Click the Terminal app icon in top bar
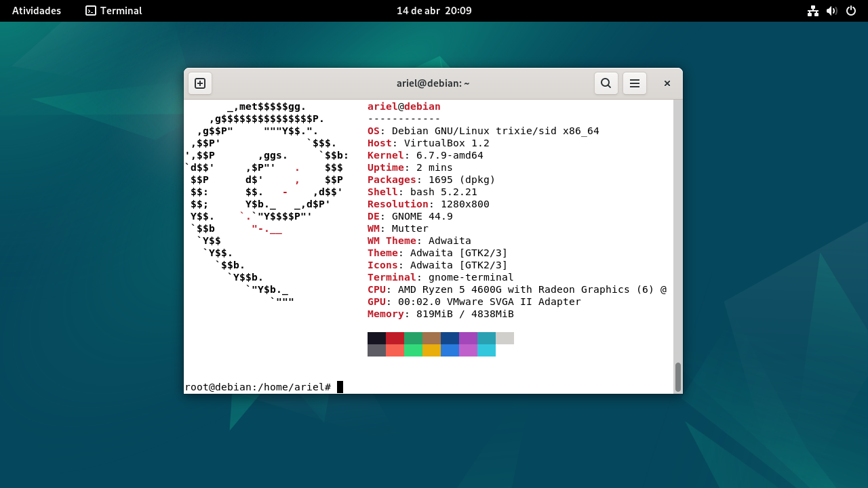This screenshot has height=488, width=868. (91, 11)
